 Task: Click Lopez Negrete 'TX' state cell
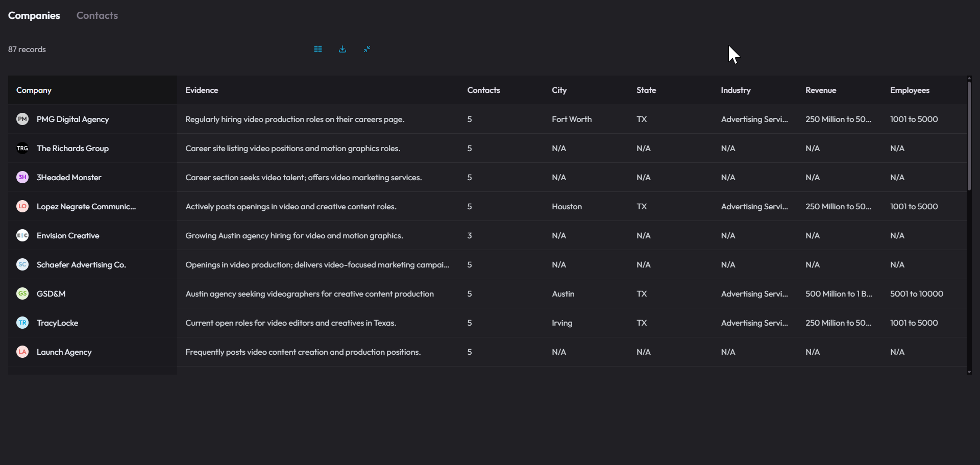pyautogui.click(x=642, y=206)
